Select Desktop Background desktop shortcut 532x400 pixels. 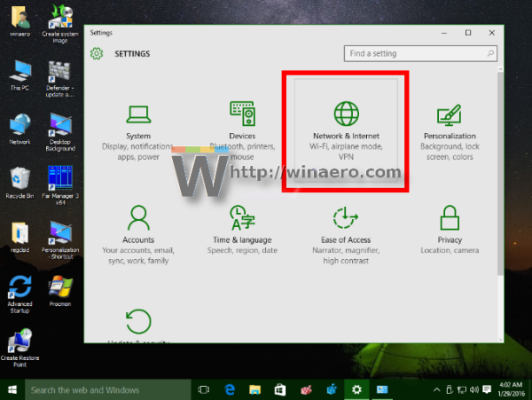[60, 132]
